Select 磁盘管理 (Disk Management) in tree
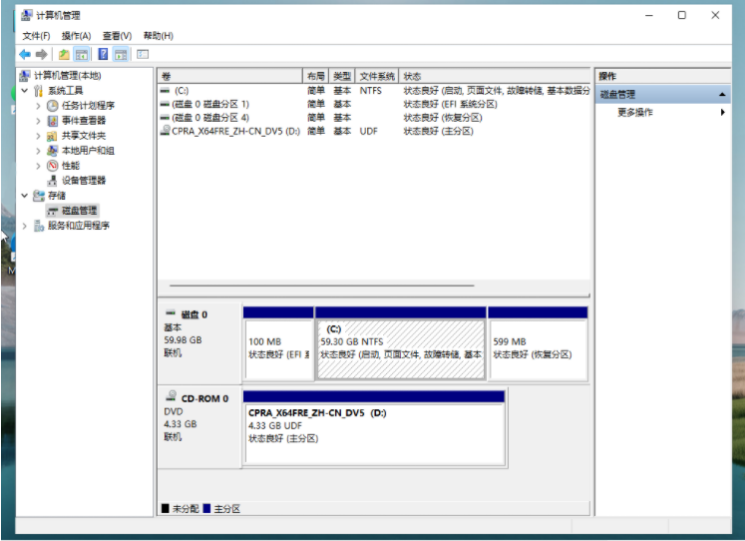Screen dimensions: 745x541 (79, 210)
